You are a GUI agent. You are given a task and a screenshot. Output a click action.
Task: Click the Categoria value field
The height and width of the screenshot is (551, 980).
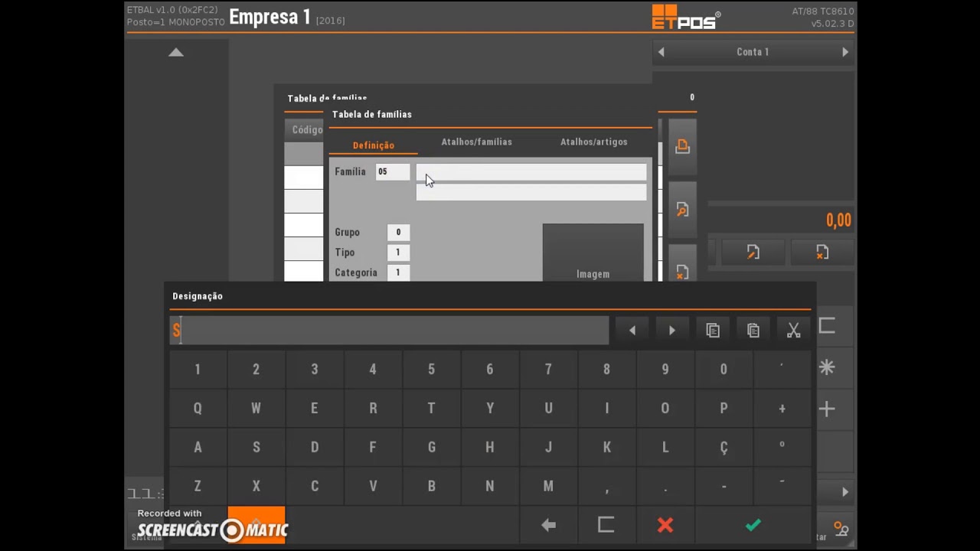[x=398, y=272]
